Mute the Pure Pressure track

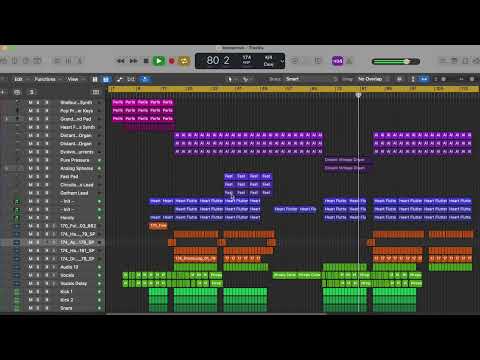(x=30, y=160)
